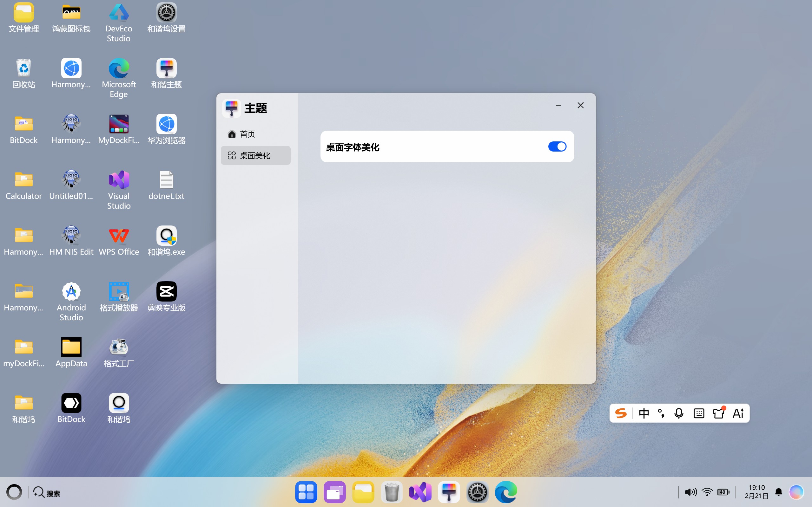Open the theme brush app in dock
812x507 pixels.
(x=449, y=492)
